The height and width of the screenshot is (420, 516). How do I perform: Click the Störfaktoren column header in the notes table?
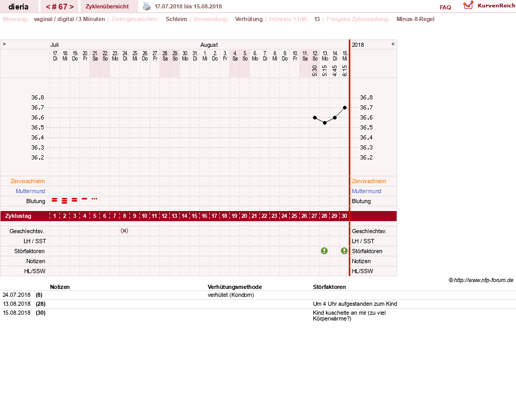329,287
